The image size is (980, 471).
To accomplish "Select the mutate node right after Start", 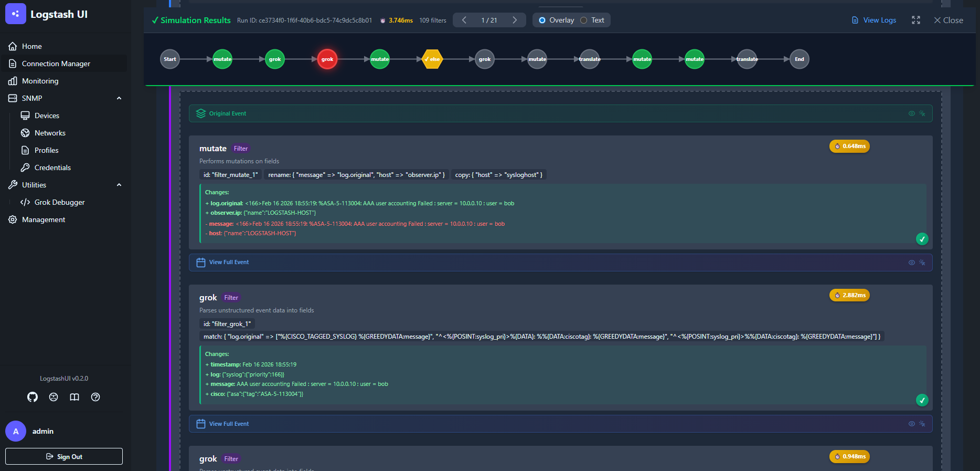I will click(222, 59).
